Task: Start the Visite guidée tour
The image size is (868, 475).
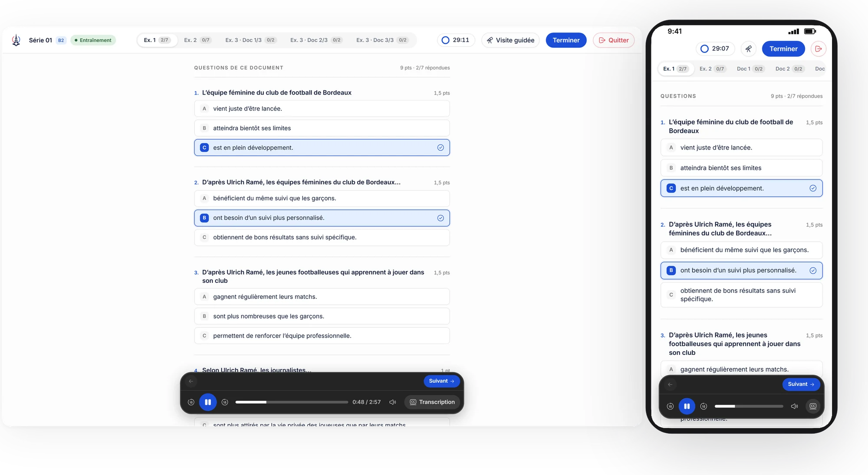Action: tap(510, 40)
